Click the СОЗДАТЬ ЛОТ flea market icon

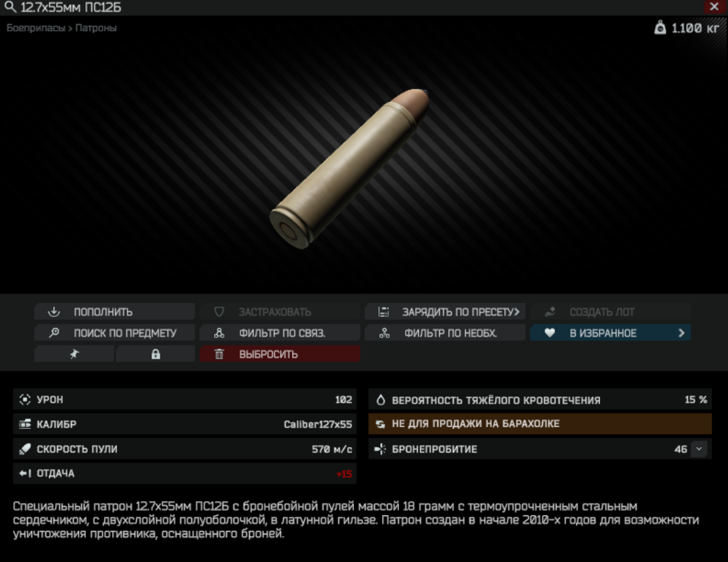coord(550,312)
